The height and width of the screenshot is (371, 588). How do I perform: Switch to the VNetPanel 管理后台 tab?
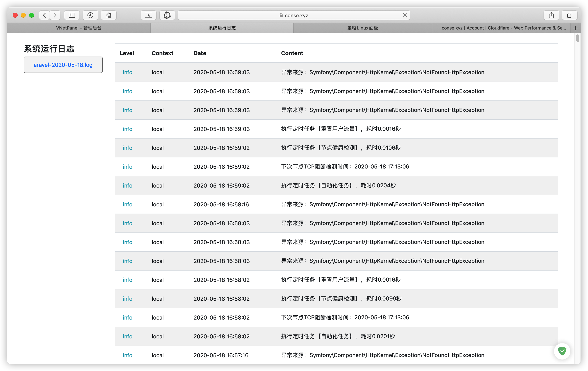click(79, 28)
